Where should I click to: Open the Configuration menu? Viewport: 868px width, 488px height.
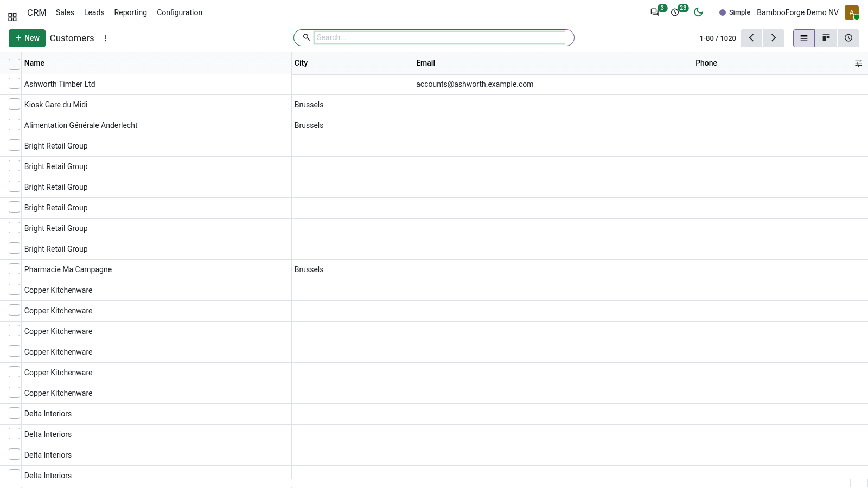180,12
